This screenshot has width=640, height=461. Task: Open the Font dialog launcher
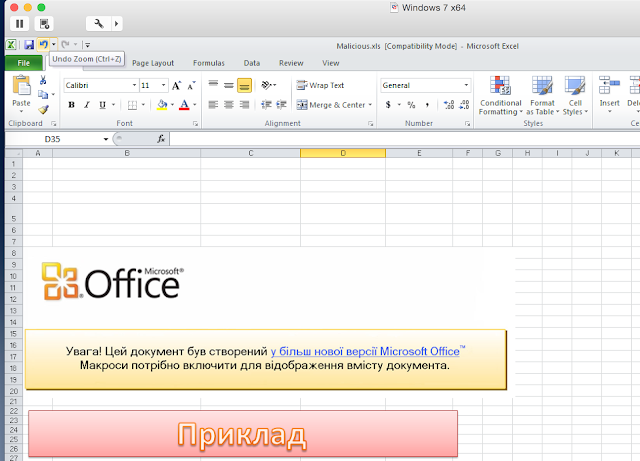[x=196, y=123]
